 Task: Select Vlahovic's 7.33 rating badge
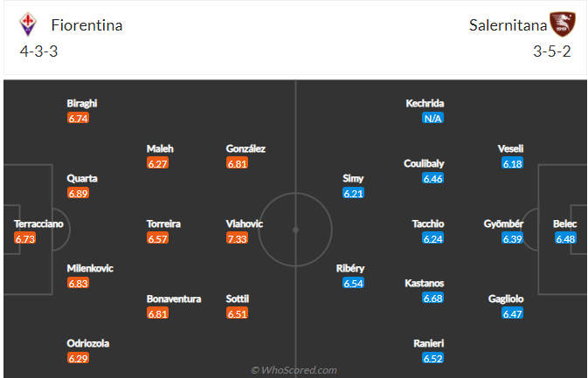click(x=237, y=238)
